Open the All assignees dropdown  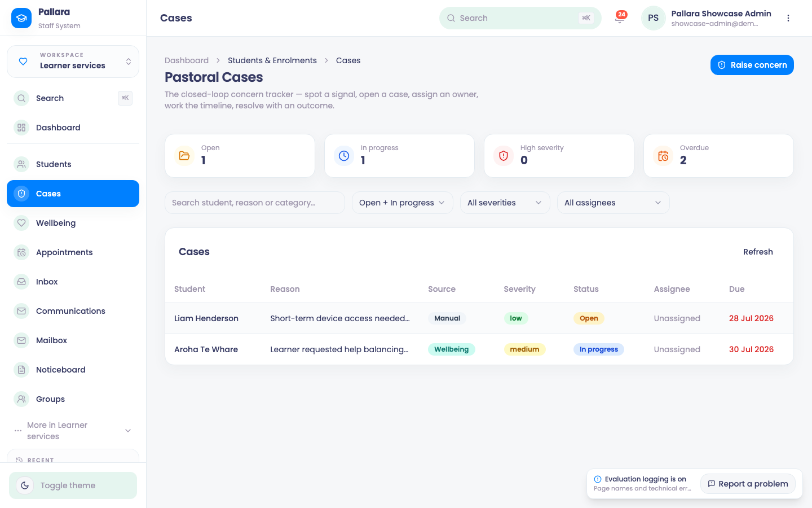(613, 203)
